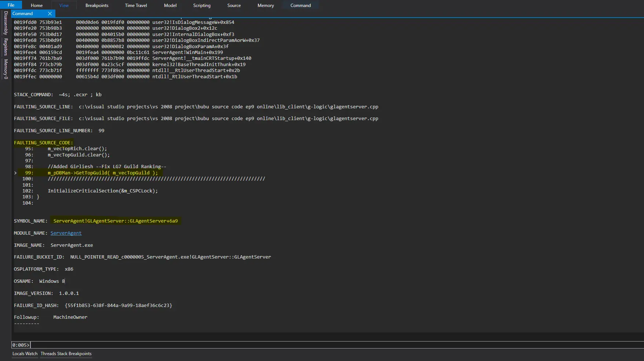
Task: Open the Breakpoints ribbon tab
Action: coord(97,5)
